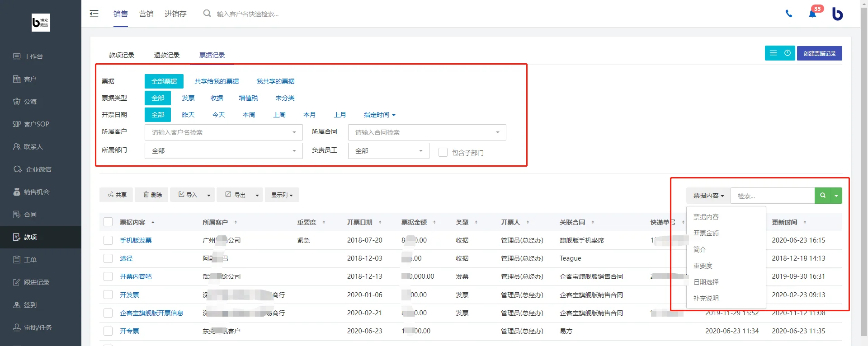The image size is (868, 346).
Task: Open 公海 in the sidebar
Action: (x=41, y=102)
